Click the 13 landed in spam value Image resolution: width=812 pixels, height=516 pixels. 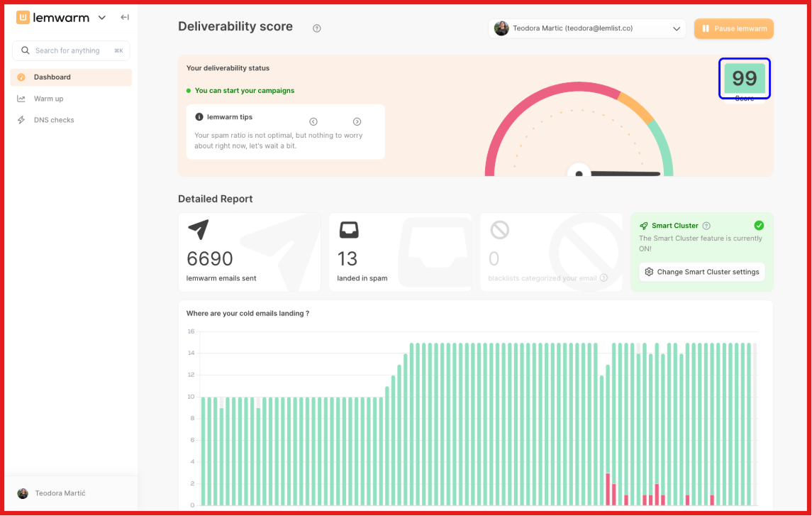click(x=347, y=258)
